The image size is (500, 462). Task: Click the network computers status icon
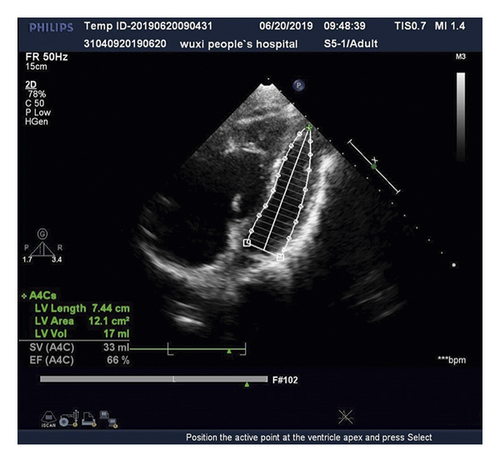coord(109,419)
